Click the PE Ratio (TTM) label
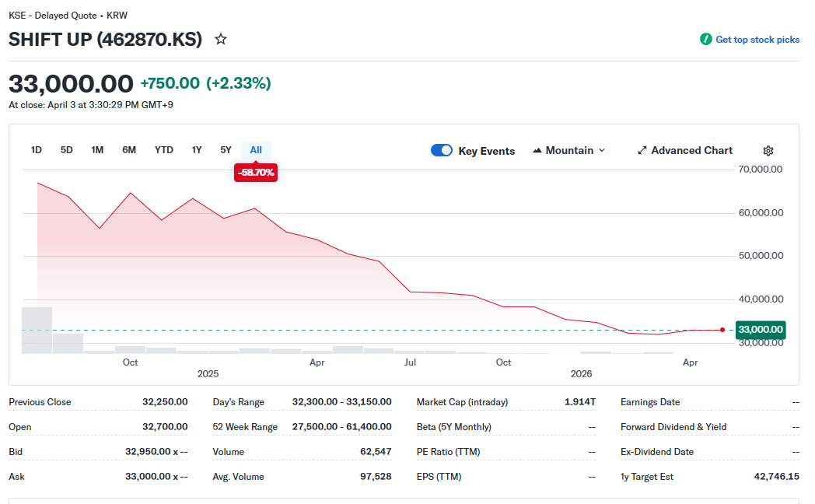 448,452
